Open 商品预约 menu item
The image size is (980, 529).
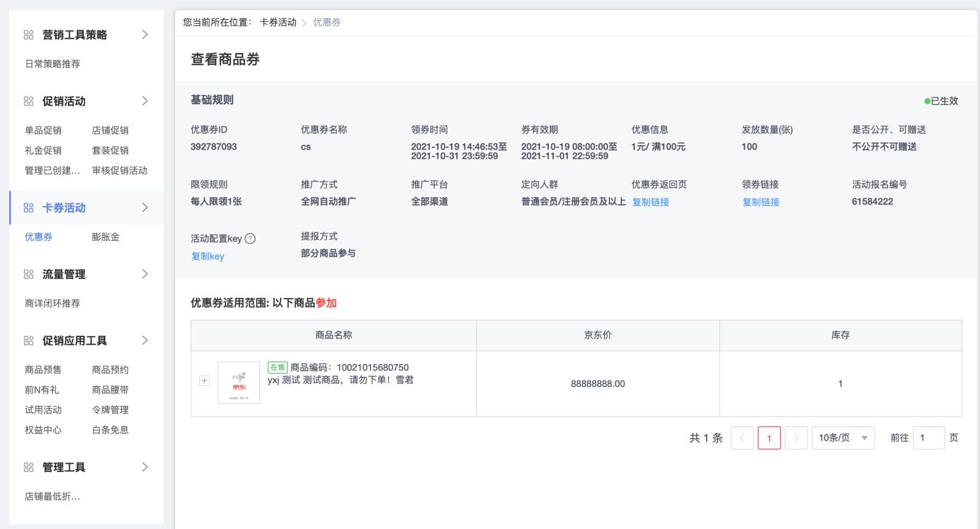coord(110,370)
